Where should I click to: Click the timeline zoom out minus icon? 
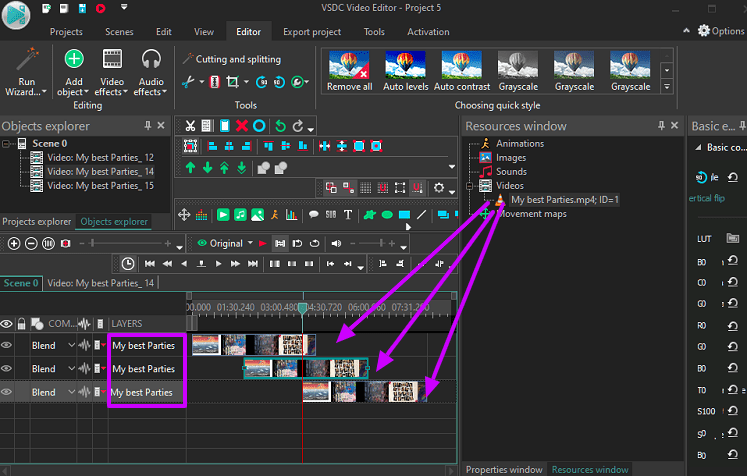(x=31, y=243)
